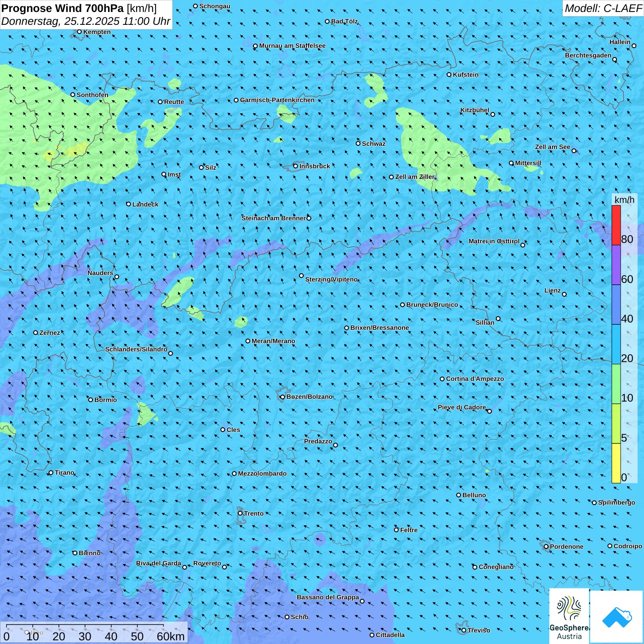
Task: Click the blue cloud logo icon
Action: tap(617, 617)
